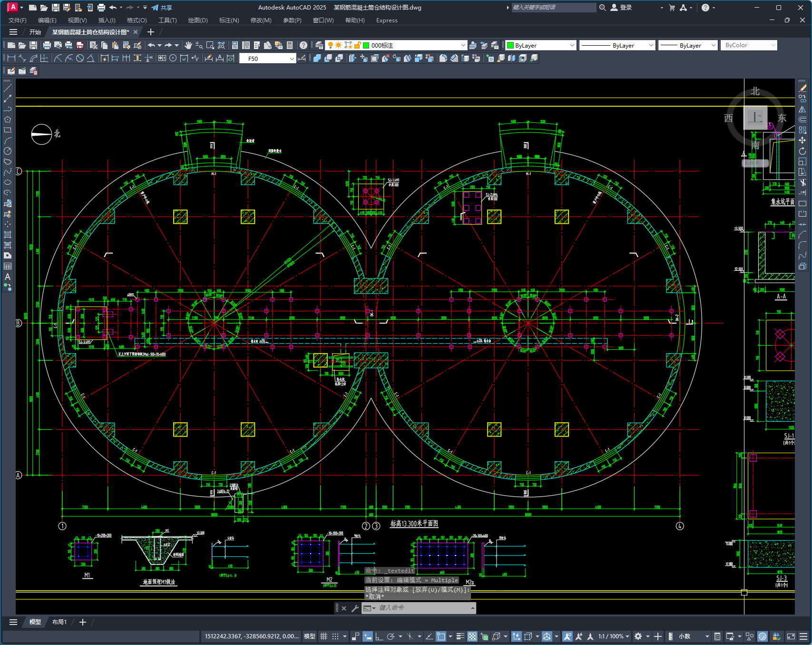Screen dimensions: 812x645
Task: Switch to the 布局1 layout tab
Action: (59, 622)
